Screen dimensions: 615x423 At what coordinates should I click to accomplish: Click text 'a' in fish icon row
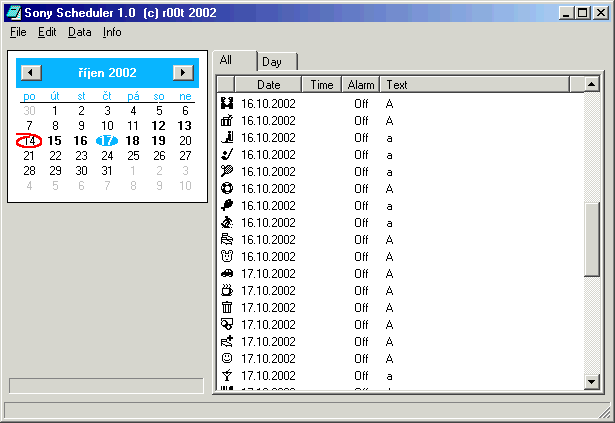pyautogui.click(x=389, y=206)
